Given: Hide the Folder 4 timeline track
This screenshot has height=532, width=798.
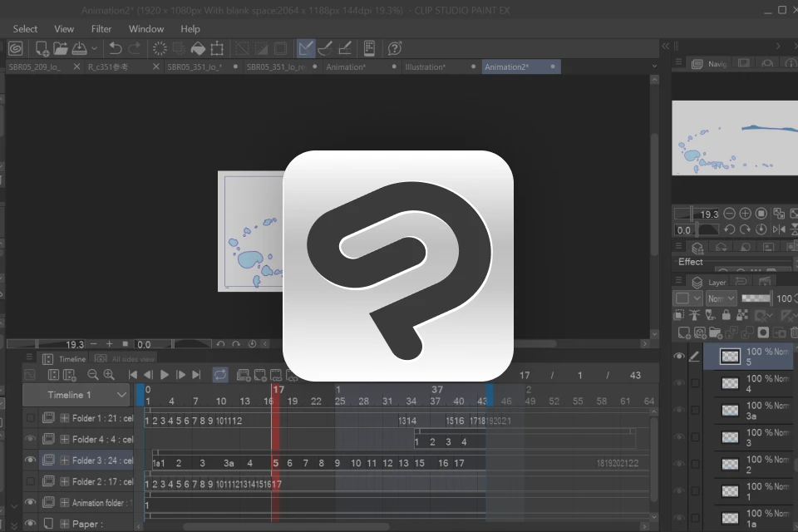Looking at the screenshot, I should pyautogui.click(x=31, y=439).
